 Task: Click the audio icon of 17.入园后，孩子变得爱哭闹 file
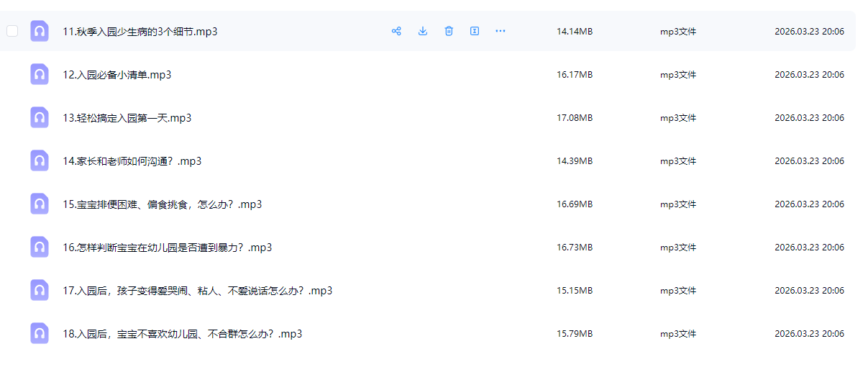(40, 290)
